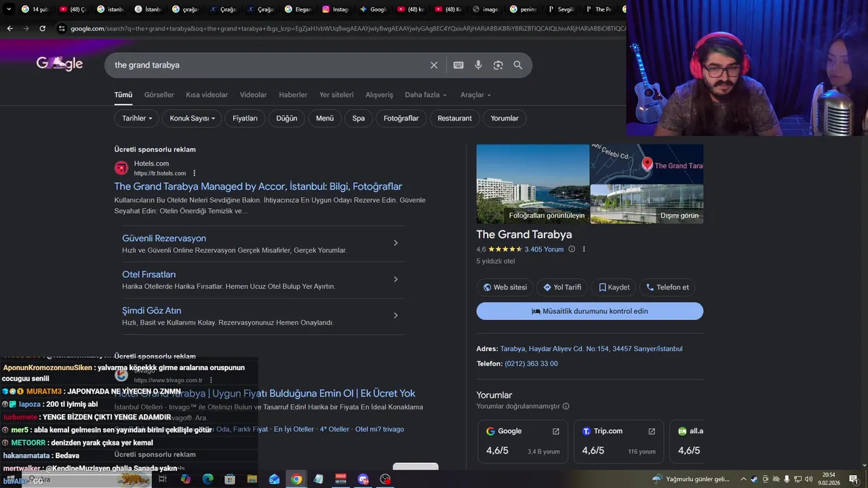
Task: Open info icon beside 3.405 Yorum
Action: tap(572, 249)
